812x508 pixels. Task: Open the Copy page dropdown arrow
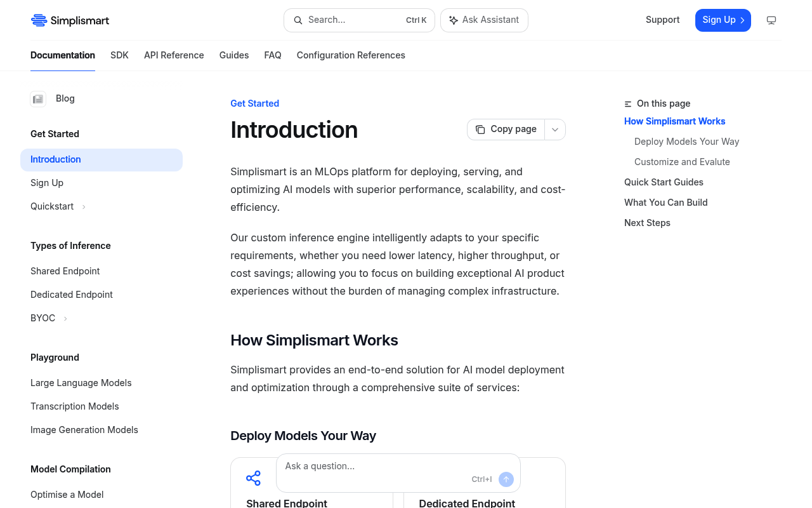(555, 130)
